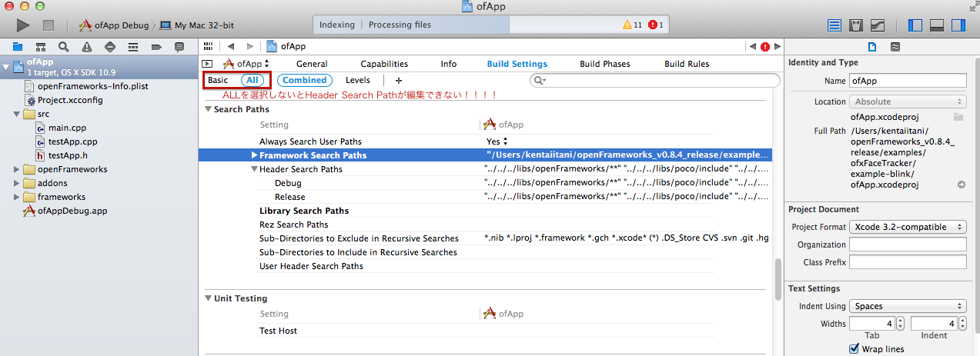Open the Symbol navigator tab
This screenshot has width=980, height=356.
pos(40,47)
